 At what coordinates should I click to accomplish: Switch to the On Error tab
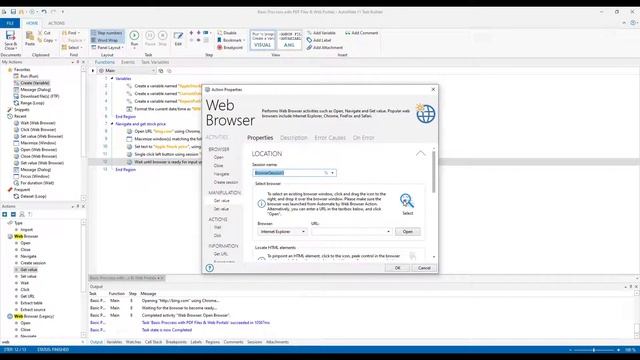point(363,138)
